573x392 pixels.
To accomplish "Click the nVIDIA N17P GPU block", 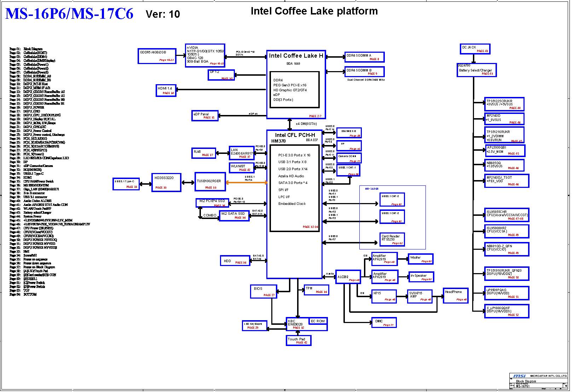I will coord(205,55).
